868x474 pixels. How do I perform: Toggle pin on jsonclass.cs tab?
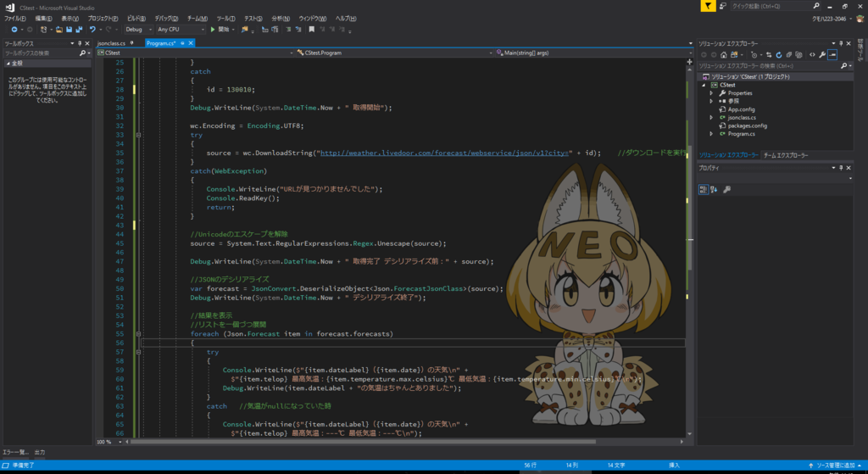(131, 42)
